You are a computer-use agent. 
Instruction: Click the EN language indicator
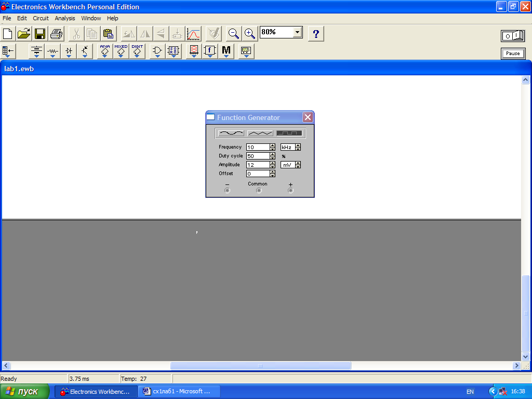pos(470,392)
